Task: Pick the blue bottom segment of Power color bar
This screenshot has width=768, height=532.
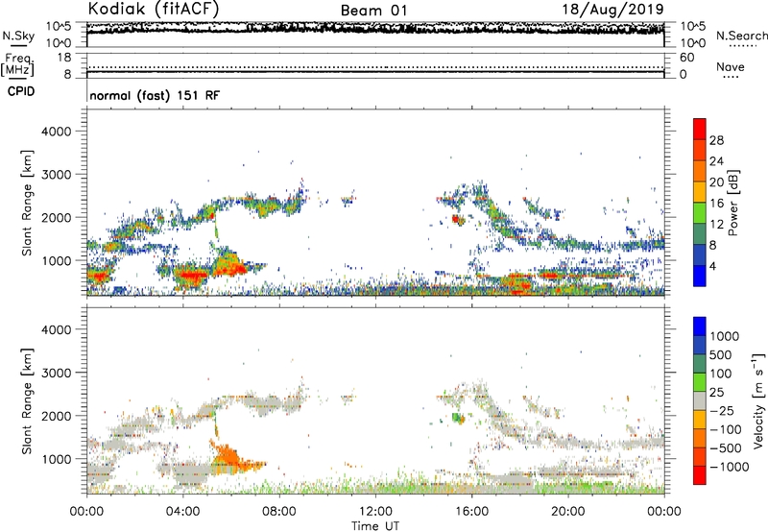Action: click(x=700, y=277)
